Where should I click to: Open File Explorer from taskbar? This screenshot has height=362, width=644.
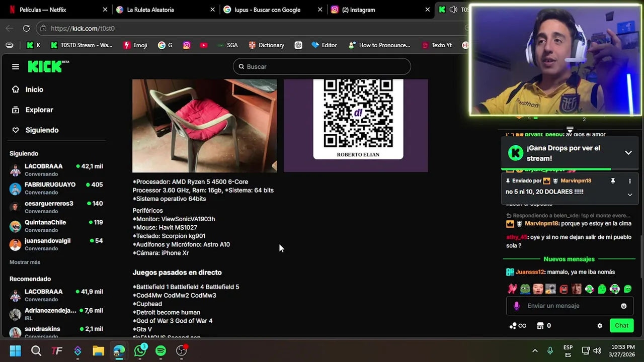(x=98, y=351)
